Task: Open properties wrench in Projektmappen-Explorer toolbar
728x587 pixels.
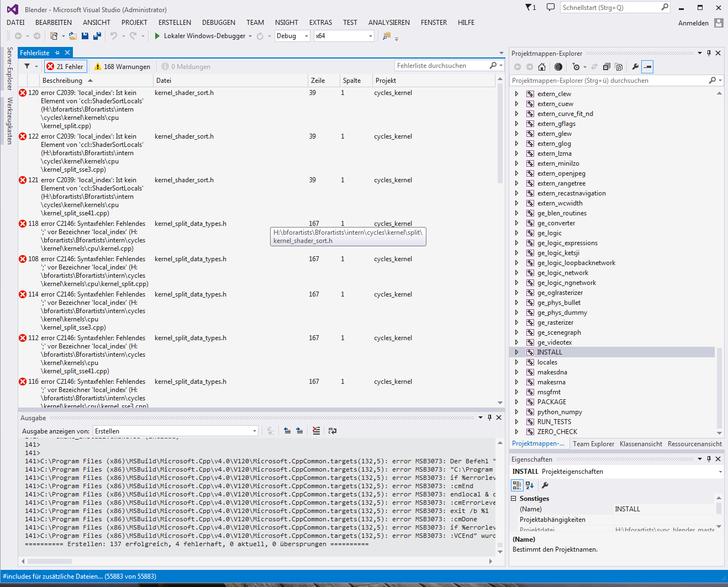Action: 635,67
